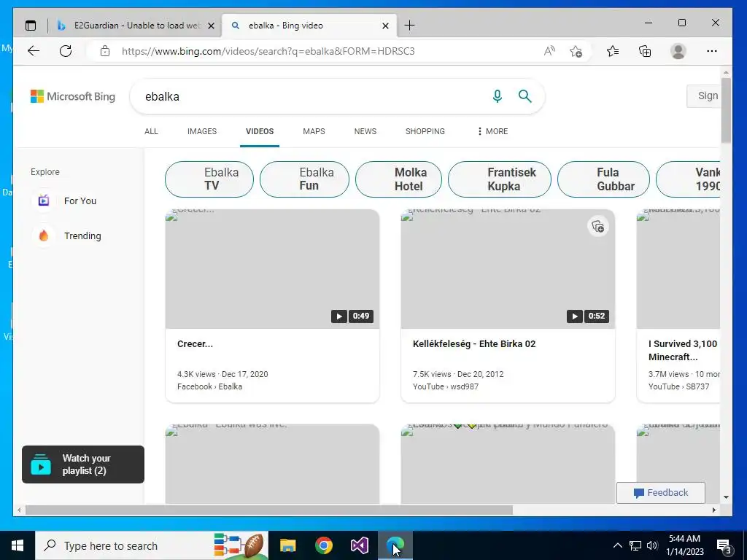The height and width of the screenshot is (560, 747).
Task: Open Visual Studio from the taskbar
Action: pos(360,545)
